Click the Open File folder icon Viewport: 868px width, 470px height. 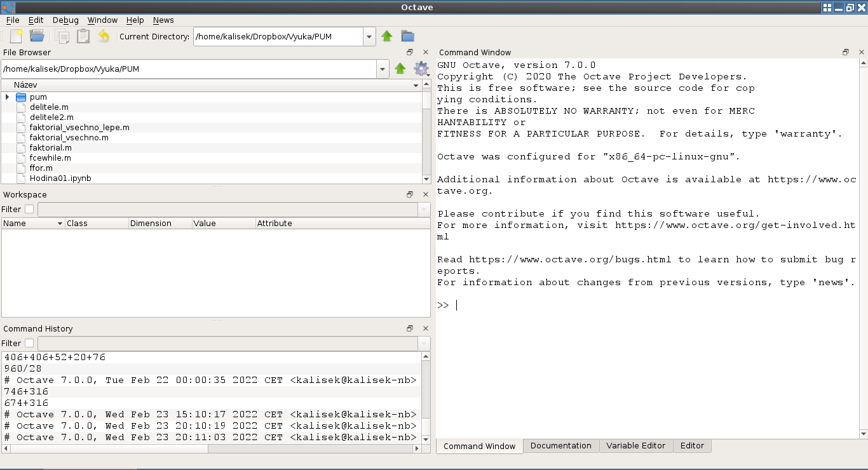pos(37,36)
